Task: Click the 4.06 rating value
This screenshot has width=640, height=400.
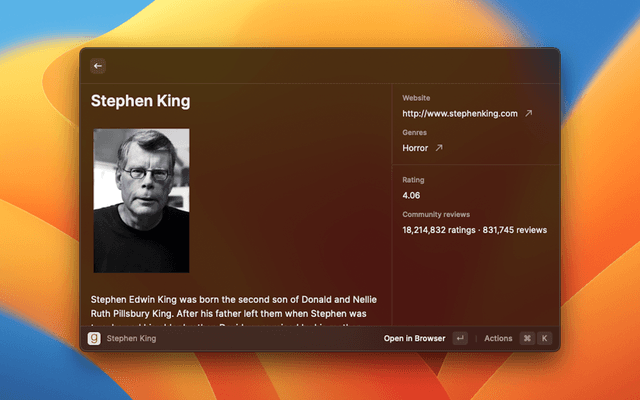Action: 411,195
